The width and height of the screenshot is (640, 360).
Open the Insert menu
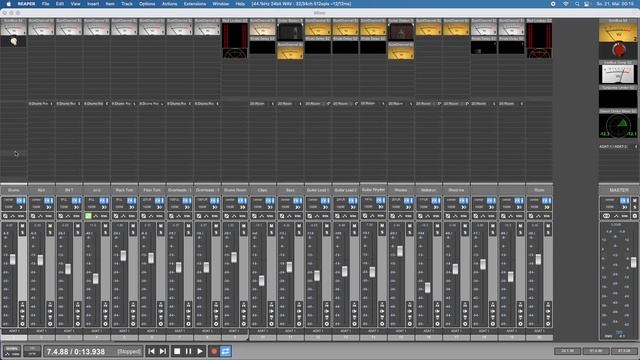[x=93, y=4]
